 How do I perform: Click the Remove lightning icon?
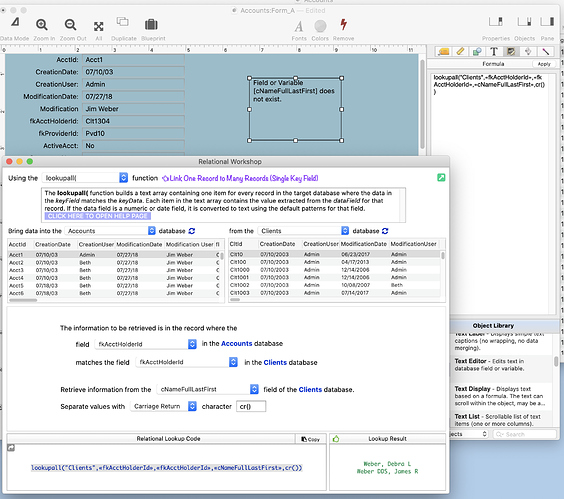tap(344, 24)
